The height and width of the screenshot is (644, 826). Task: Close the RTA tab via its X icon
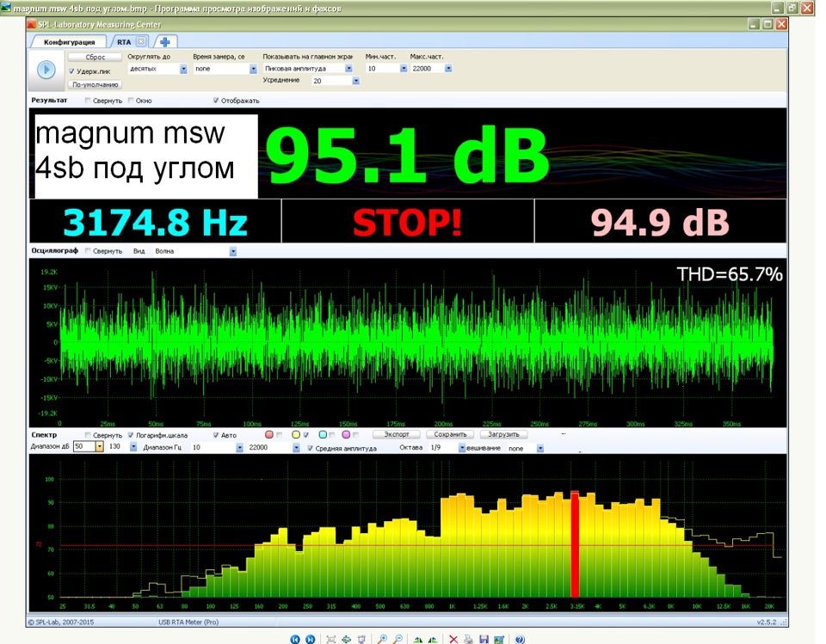point(140,41)
